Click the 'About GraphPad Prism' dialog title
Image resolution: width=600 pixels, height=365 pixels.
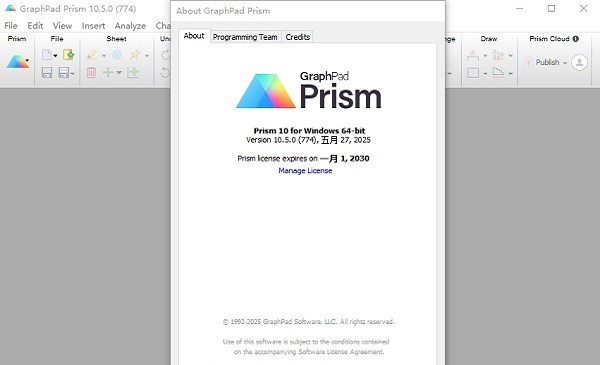223,11
